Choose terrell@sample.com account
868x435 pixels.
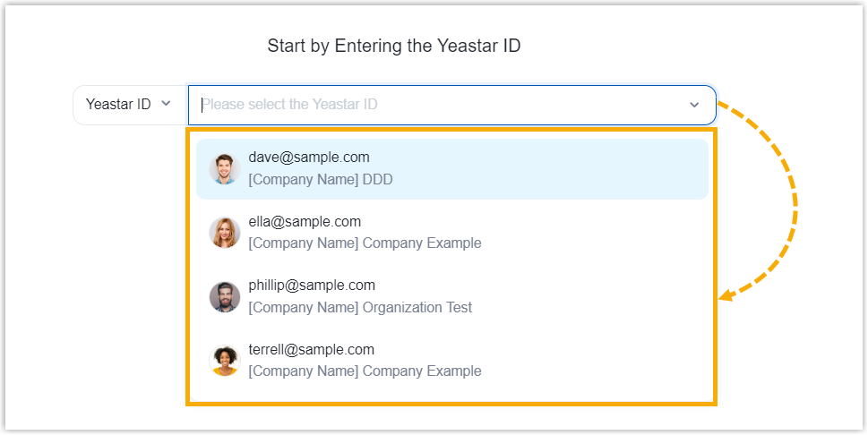(311, 350)
